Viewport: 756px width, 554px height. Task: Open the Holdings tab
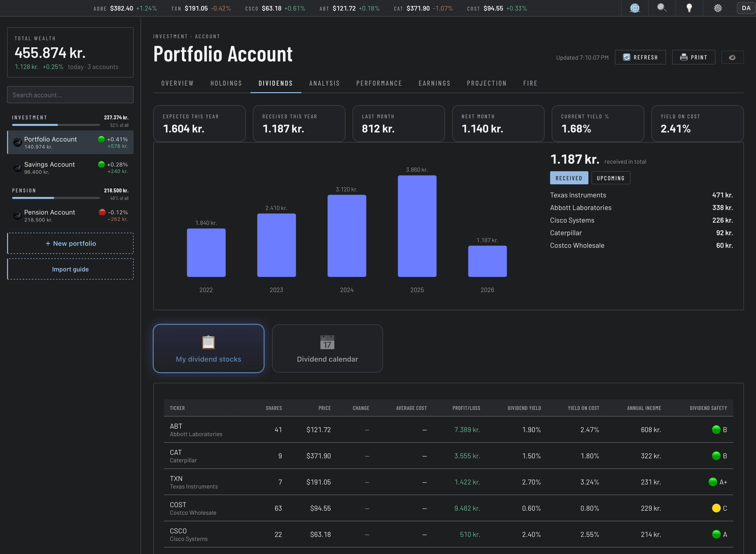[226, 83]
